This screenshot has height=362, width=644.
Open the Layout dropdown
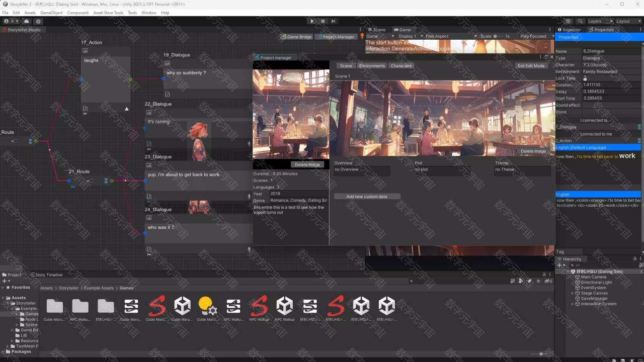[x=628, y=21]
